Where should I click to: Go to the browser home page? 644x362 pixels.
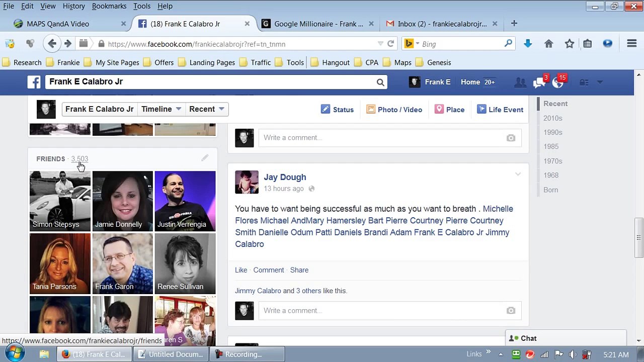coord(549,44)
